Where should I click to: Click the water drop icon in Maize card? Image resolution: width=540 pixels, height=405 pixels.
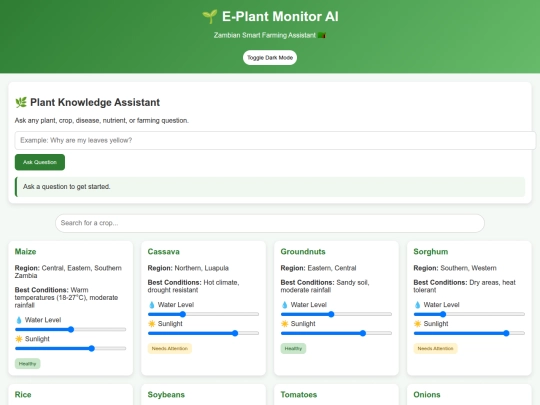click(x=19, y=320)
